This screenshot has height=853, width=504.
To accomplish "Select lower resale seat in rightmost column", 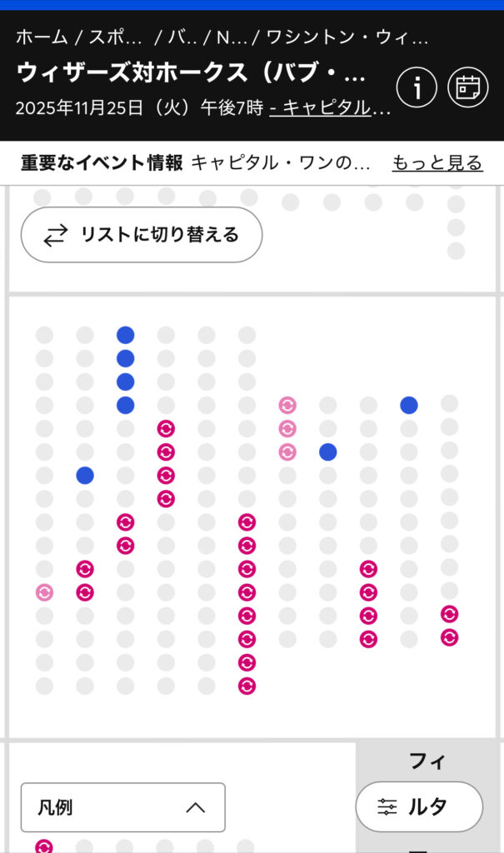I will [x=450, y=637].
